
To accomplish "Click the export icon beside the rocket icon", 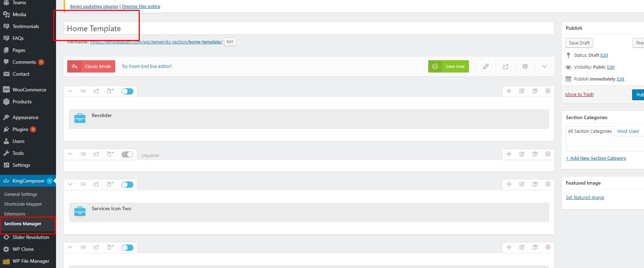I will pos(505,67).
